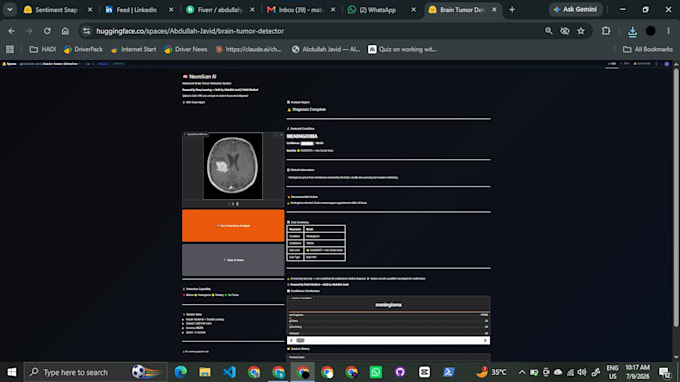
Task: Click the remove image icon on MRI upload box
Action: coord(281,135)
